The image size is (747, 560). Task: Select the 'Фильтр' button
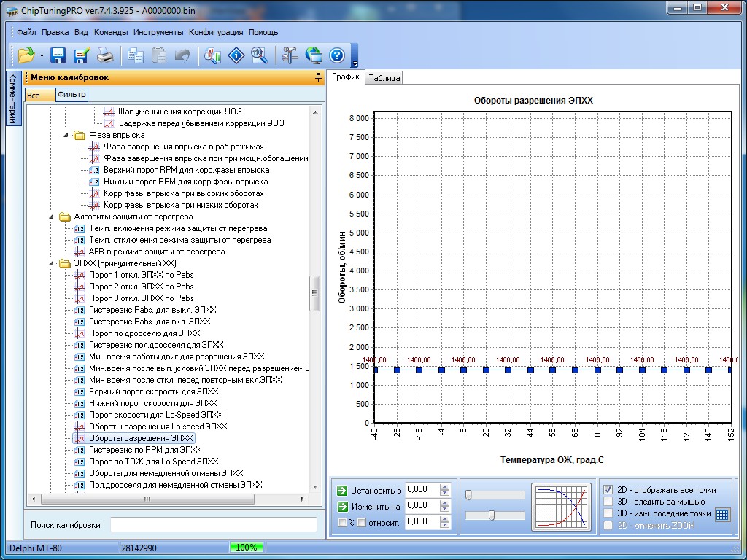pos(71,95)
